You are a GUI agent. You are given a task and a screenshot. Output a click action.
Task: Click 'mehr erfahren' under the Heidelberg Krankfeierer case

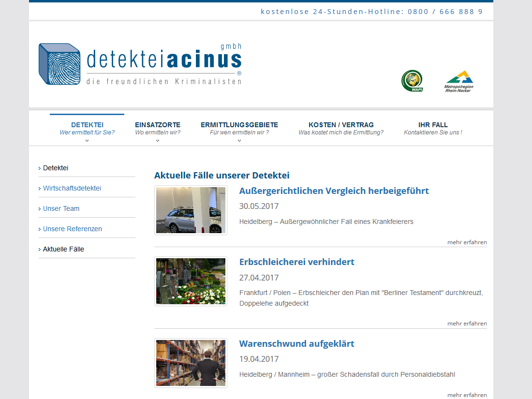point(467,242)
